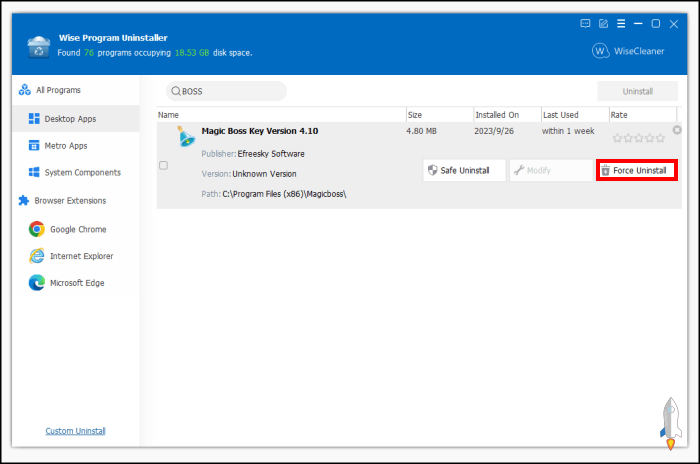The image size is (700, 464).
Task: Click the 4.80 MB size value
Action: [421, 131]
